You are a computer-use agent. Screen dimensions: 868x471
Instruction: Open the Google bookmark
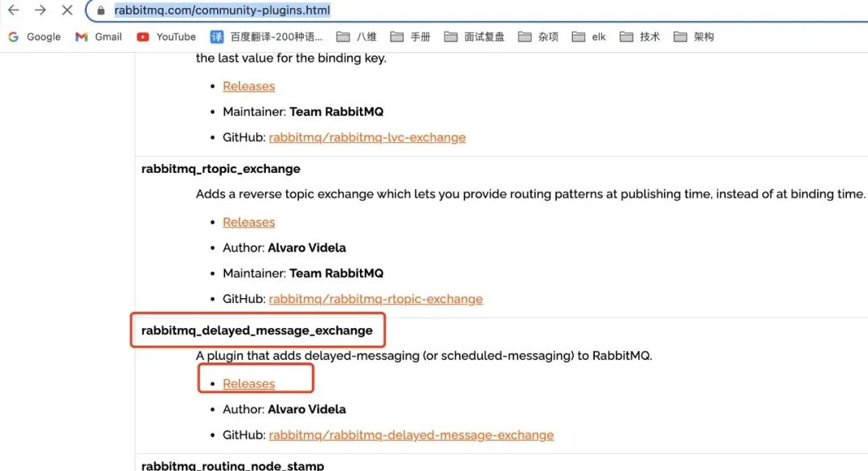point(35,37)
